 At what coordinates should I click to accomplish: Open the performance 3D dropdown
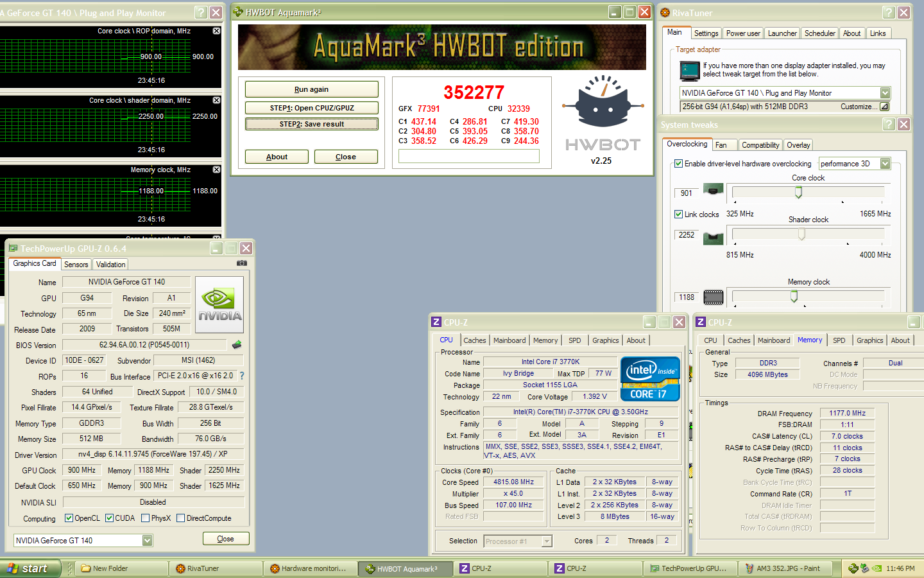(885, 164)
